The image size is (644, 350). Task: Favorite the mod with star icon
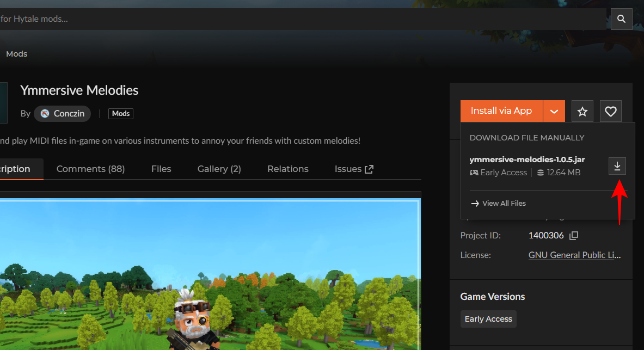[x=582, y=111]
